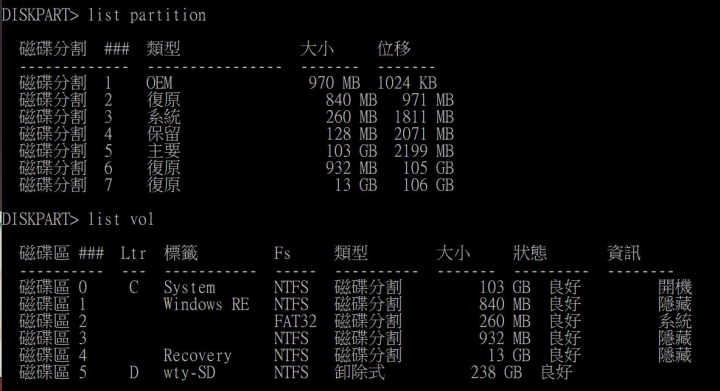The height and width of the screenshot is (391, 720).
Task: Click the 標籤 column header in volumes
Action: tap(180, 253)
